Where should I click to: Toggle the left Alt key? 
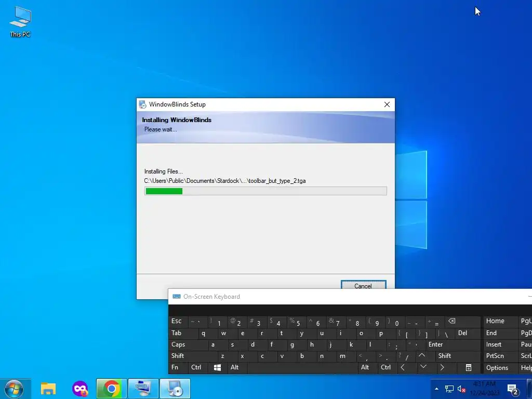coord(237,367)
